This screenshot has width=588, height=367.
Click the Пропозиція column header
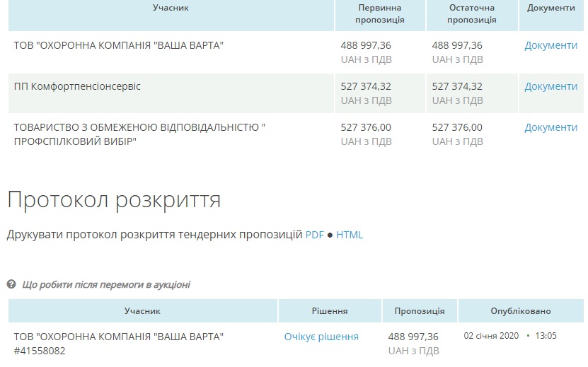420,311
